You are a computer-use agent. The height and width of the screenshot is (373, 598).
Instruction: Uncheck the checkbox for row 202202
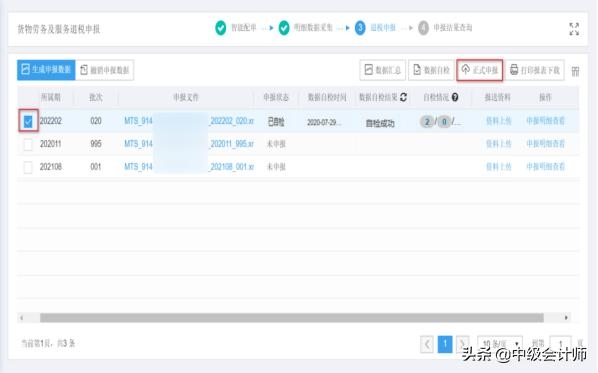(x=28, y=121)
